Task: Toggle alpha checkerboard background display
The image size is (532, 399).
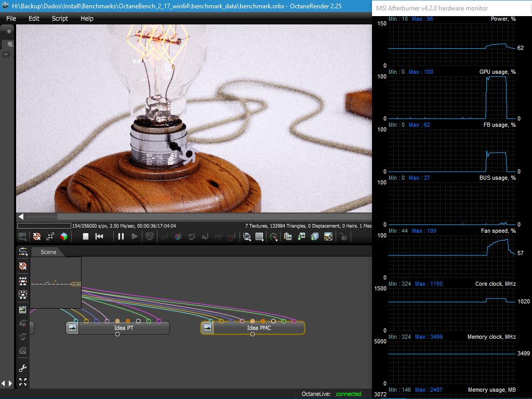Action: click(x=328, y=236)
